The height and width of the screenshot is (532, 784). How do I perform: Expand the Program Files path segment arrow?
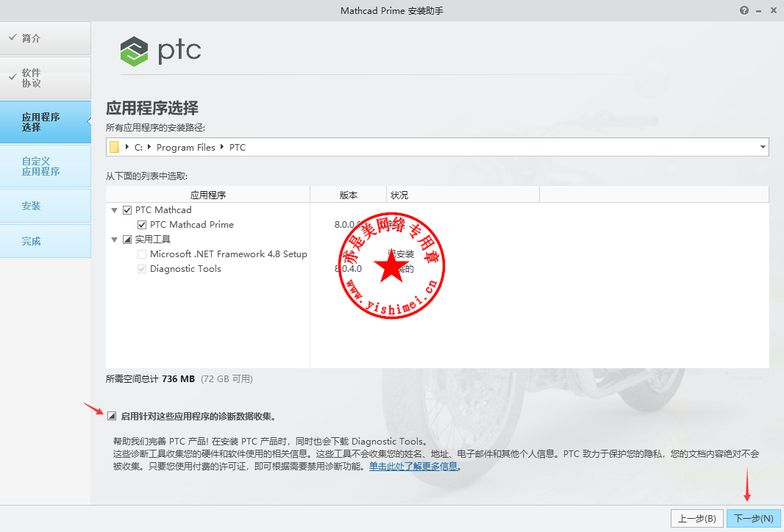click(x=149, y=147)
